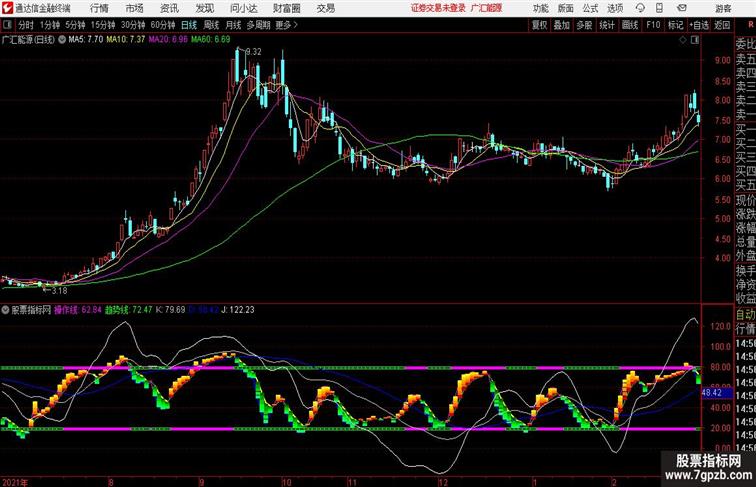The height and width of the screenshot is (487, 756).
Task: Click the 复权 toolbar button
Action: (x=540, y=25)
